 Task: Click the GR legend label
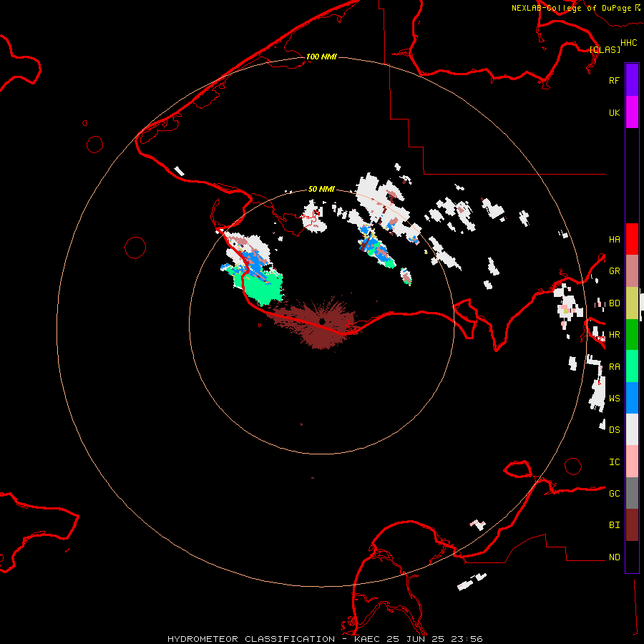click(x=614, y=271)
